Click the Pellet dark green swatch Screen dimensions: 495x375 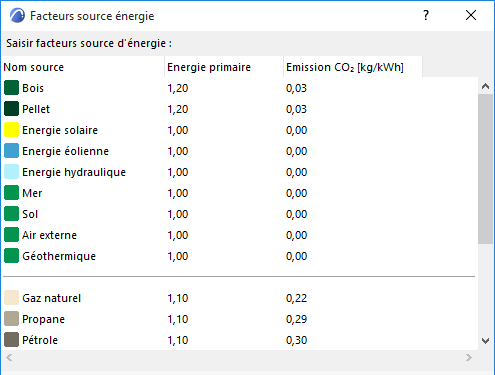pos(11,109)
